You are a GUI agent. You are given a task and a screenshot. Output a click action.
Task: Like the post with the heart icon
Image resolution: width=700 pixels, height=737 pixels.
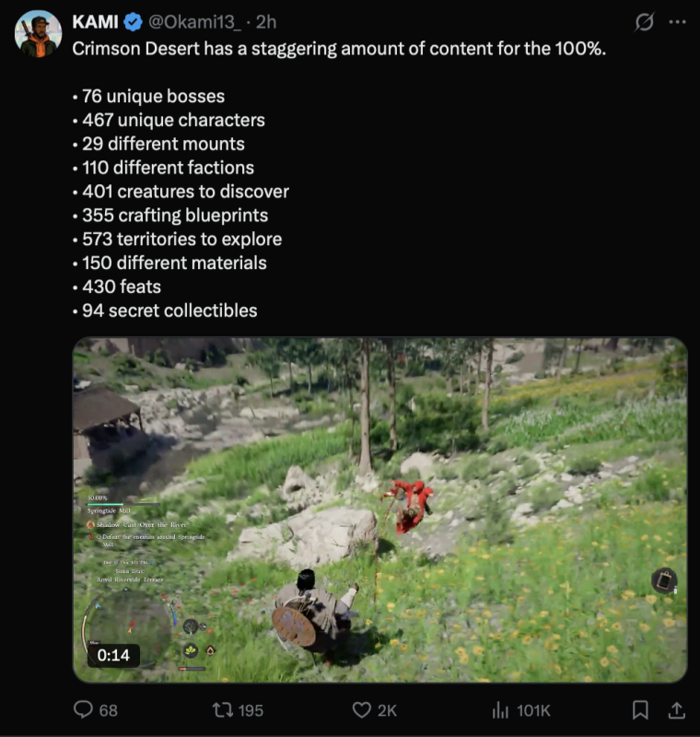(363, 709)
